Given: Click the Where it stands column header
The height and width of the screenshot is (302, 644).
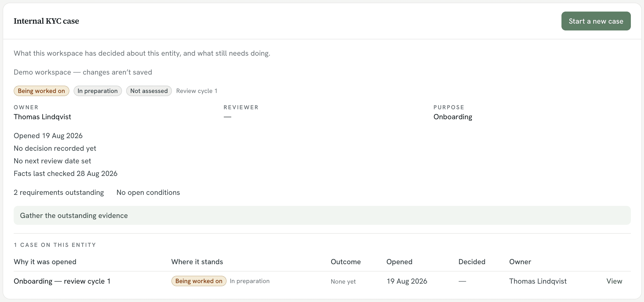Looking at the screenshot, I should point(197,262).
